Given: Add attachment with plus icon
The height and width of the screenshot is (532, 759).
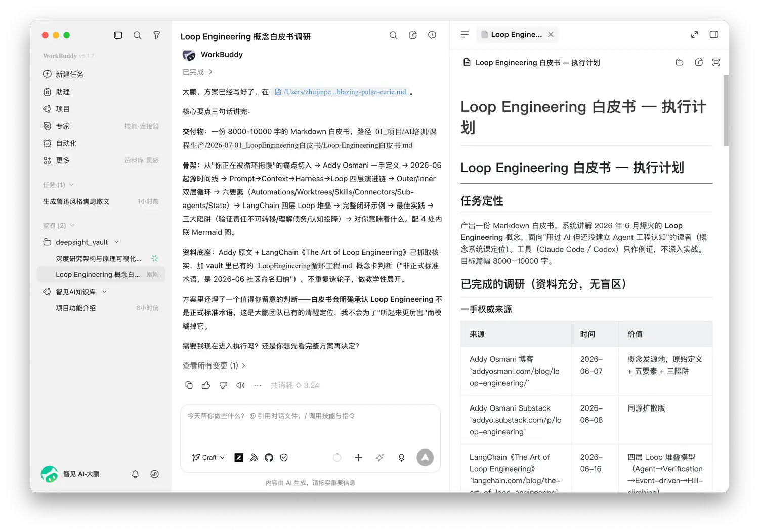Looking at the screenshot, I should pos(358,457).
